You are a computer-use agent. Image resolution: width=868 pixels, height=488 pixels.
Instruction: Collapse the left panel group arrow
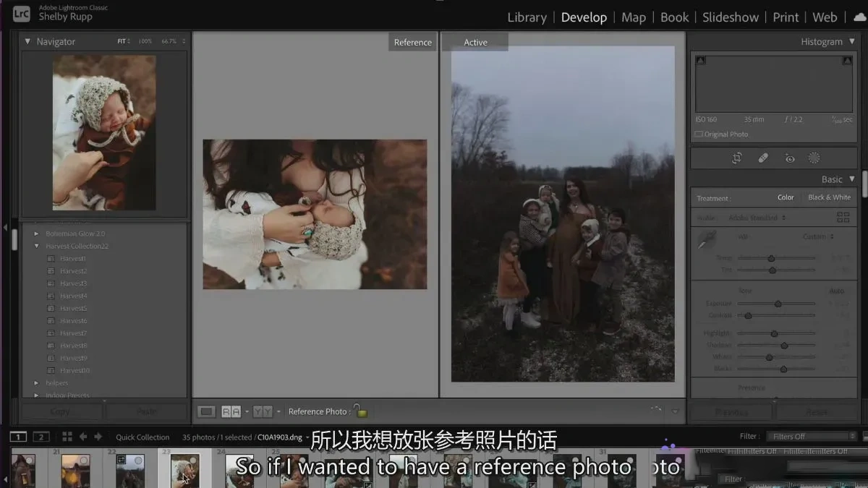[x=6, y=228]
